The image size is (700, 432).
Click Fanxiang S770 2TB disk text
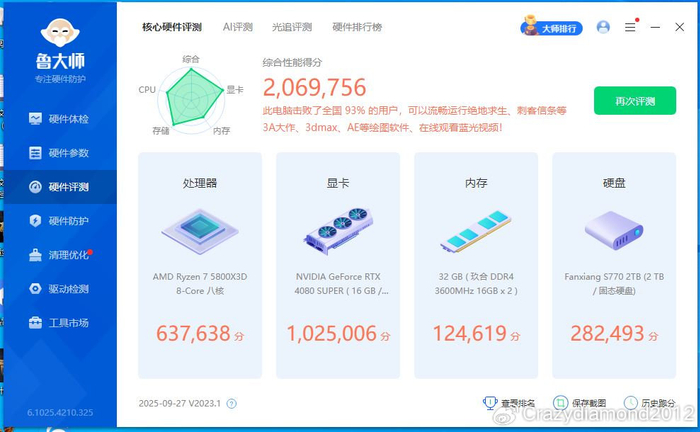614,283
